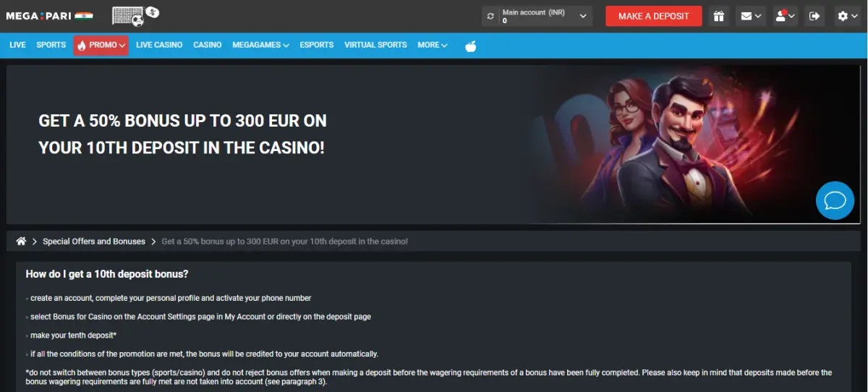Open the settings gear dropdown
Screen dimensions: 868x392
click(847, 16)
